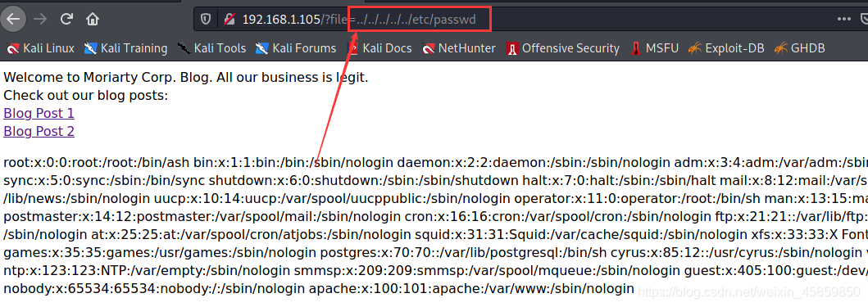Open the Blog Post 2 link
The image size is (868, 307).
coord(39,131)
